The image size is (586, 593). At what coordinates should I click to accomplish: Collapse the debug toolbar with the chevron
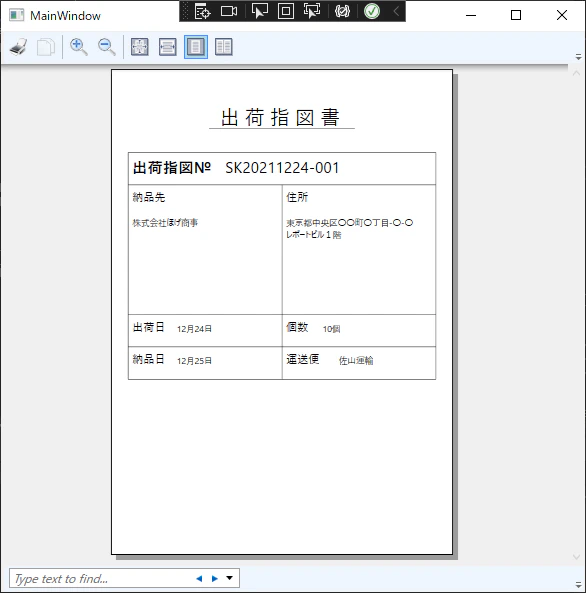click(396, 11)
